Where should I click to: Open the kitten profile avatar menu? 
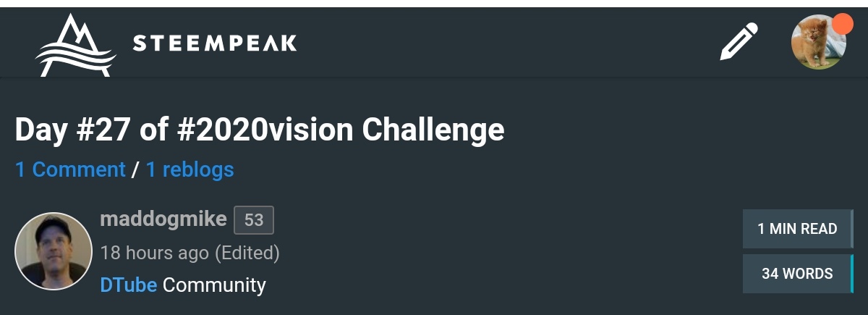click(x=818, y=43)
